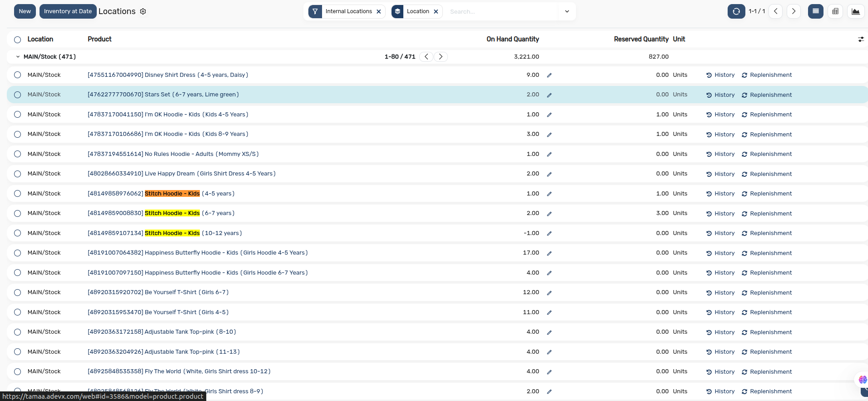The image size is (868, 401).
Task: Select all rows using header checkbox
Action: tap(17, 40)
